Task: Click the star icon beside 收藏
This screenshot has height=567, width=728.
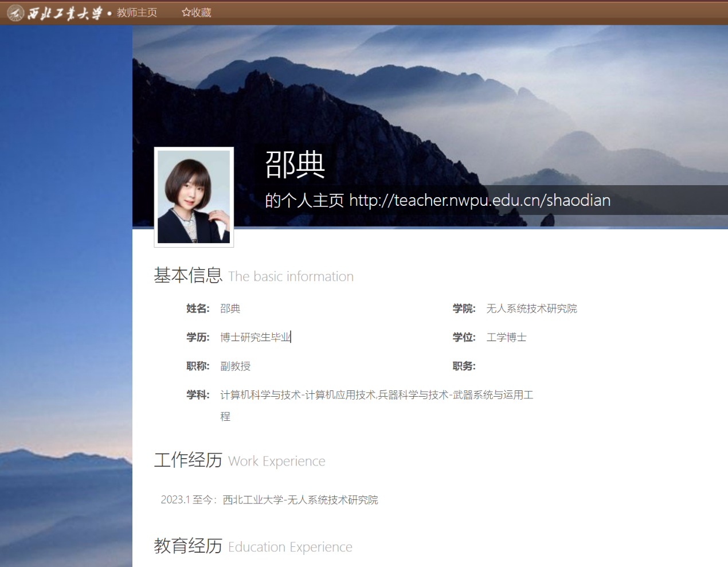Action: [186, 12]
